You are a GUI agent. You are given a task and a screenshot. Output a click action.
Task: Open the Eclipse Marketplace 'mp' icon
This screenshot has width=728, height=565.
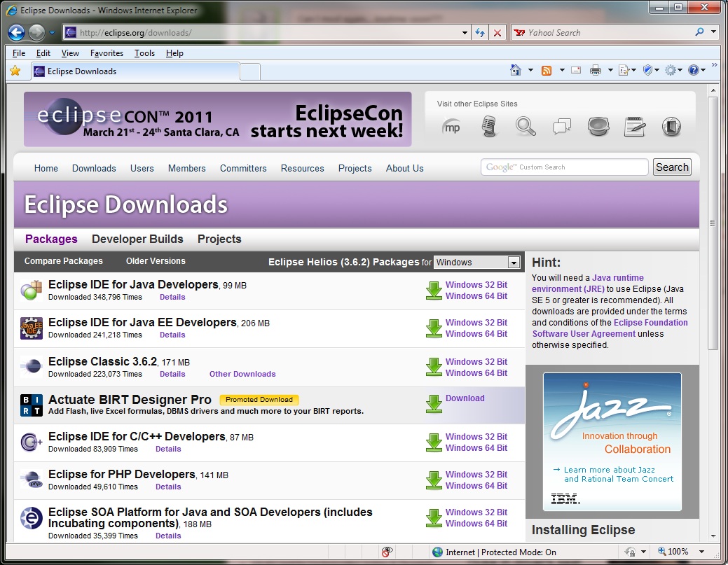click(x=451, y=127)
